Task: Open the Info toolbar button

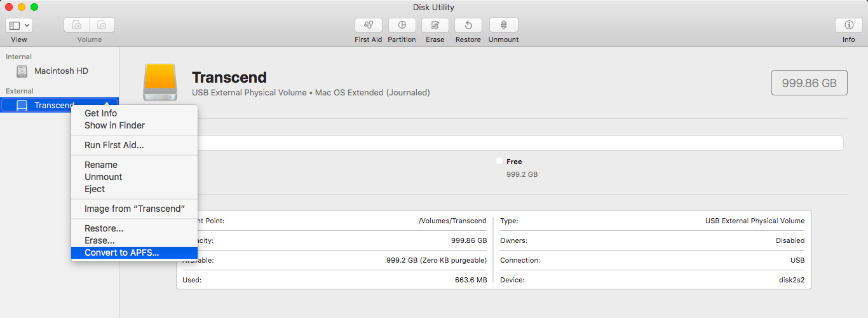Action: point(848,25)
